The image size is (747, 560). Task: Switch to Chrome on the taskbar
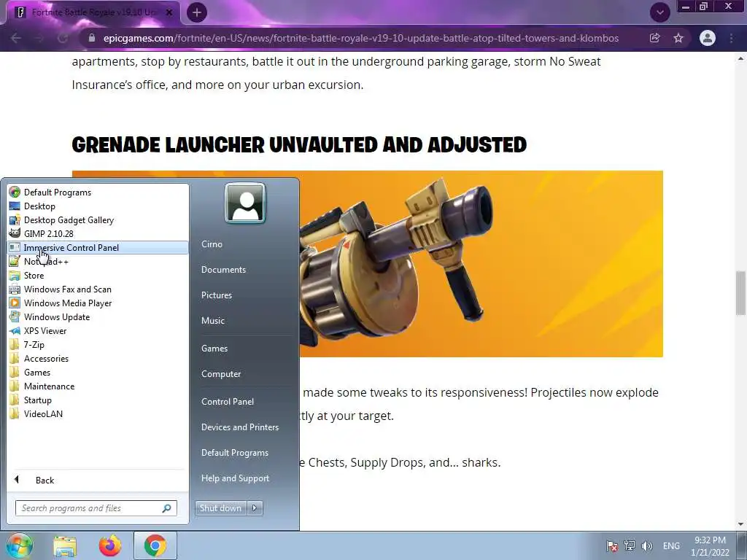click(155, 545)
